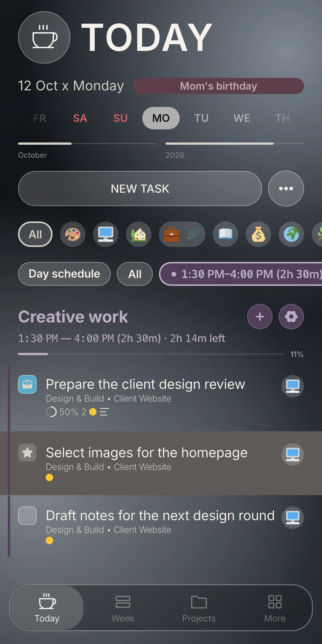
Task: Select the 1:30 PM–4:00 PM time block chip
Action: 241,274
